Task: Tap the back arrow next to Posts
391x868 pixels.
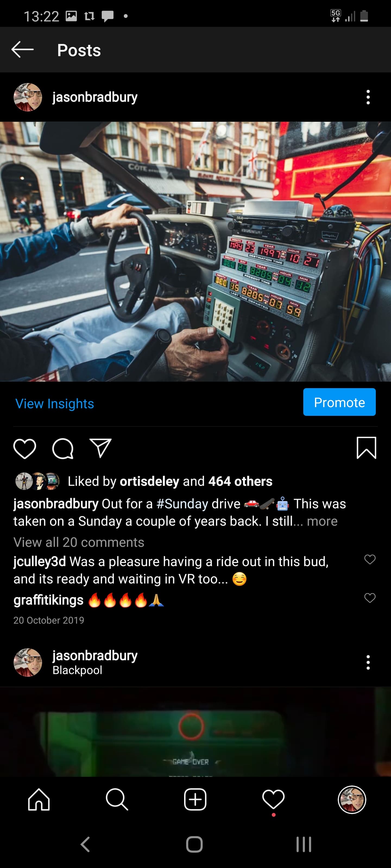Action: [23, 50]
